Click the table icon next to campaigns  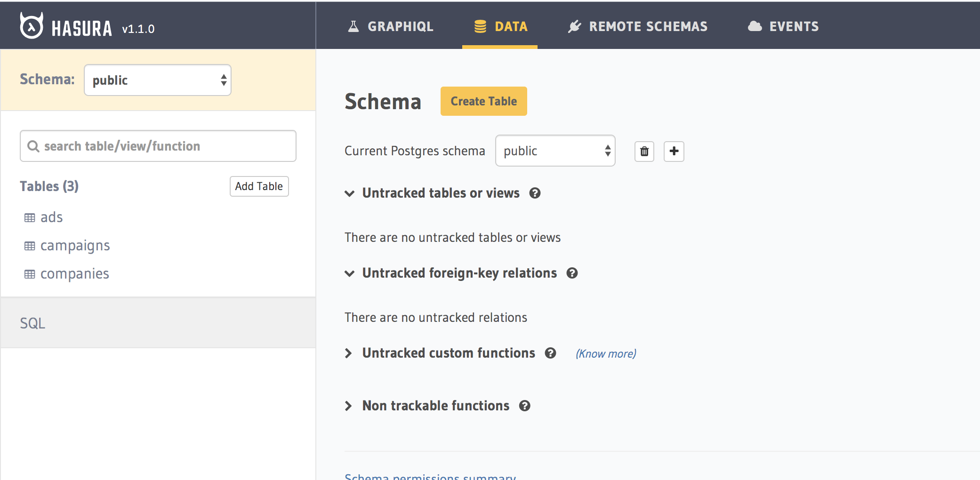coord(30,246)
